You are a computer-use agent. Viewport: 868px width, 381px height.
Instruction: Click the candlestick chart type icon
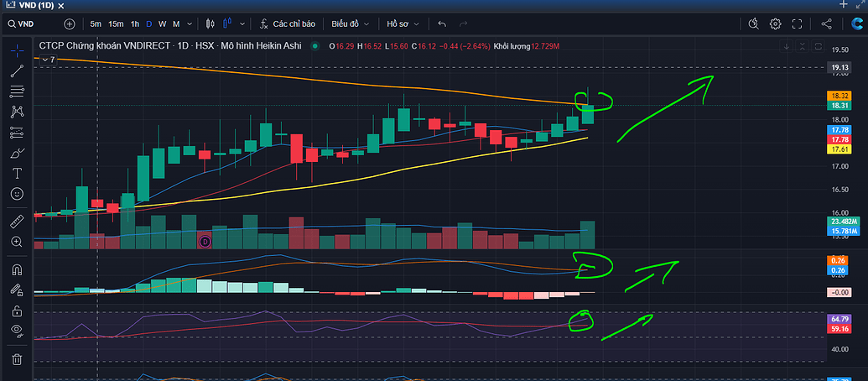point(210,23)
